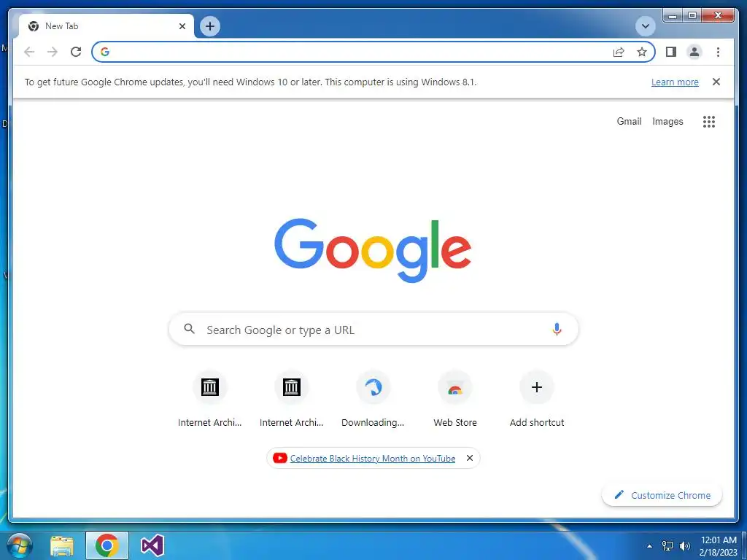Image resolution: width=747 pixels, height=560 pixels.
Task: Open the profile avatar menu
Action: pyautogui.click(x=694, y=52)
